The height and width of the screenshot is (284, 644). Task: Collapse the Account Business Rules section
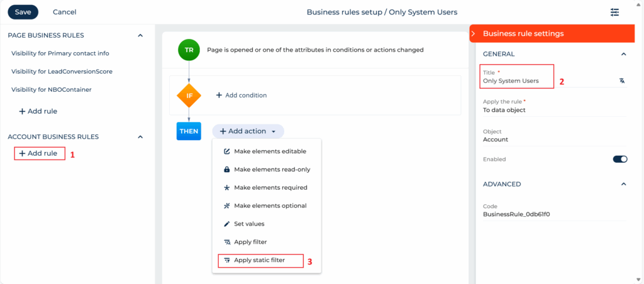click(140, 136)
